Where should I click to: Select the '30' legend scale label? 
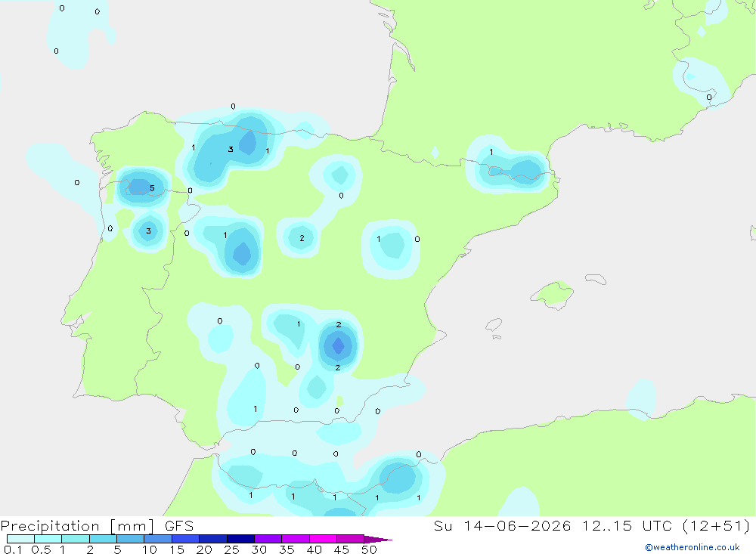point(259,549)
